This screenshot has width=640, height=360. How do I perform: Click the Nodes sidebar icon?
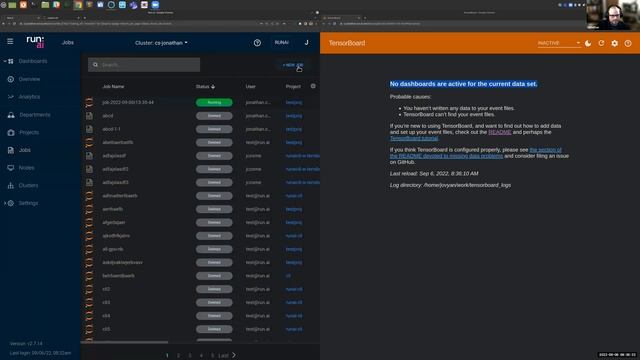tap(11, 168)
